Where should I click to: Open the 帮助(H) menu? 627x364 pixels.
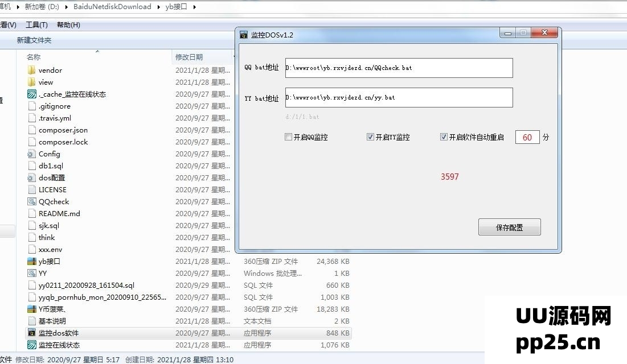tap(68, 25)
